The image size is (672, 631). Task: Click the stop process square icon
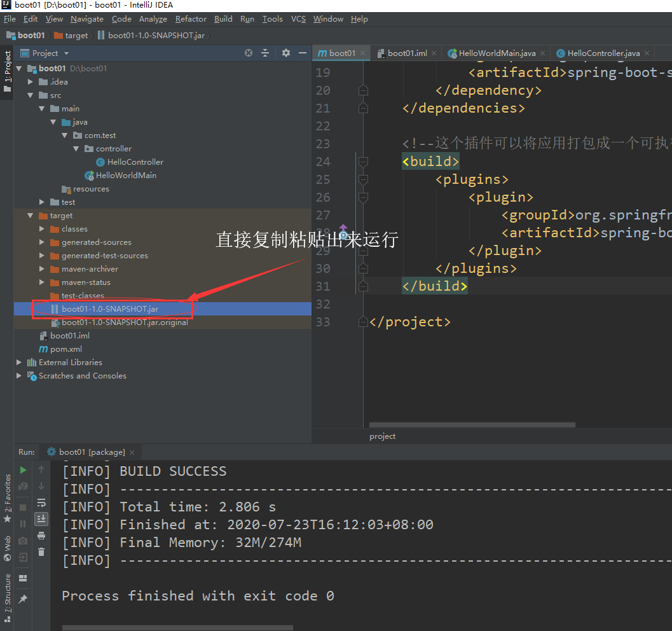[23, 508]
